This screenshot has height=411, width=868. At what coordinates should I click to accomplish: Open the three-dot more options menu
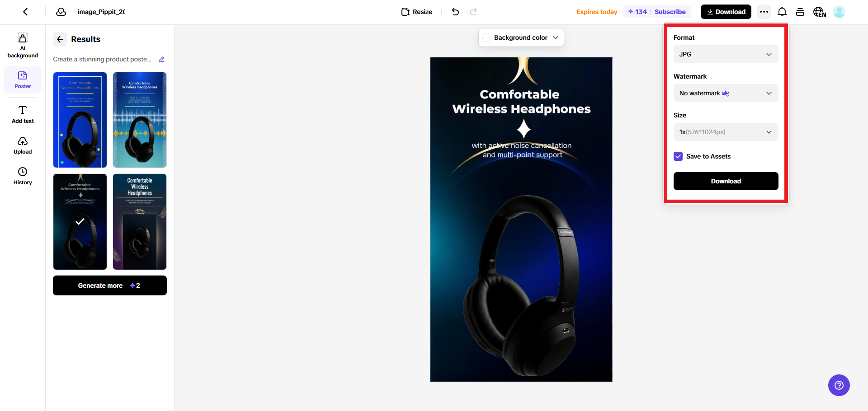764,12
